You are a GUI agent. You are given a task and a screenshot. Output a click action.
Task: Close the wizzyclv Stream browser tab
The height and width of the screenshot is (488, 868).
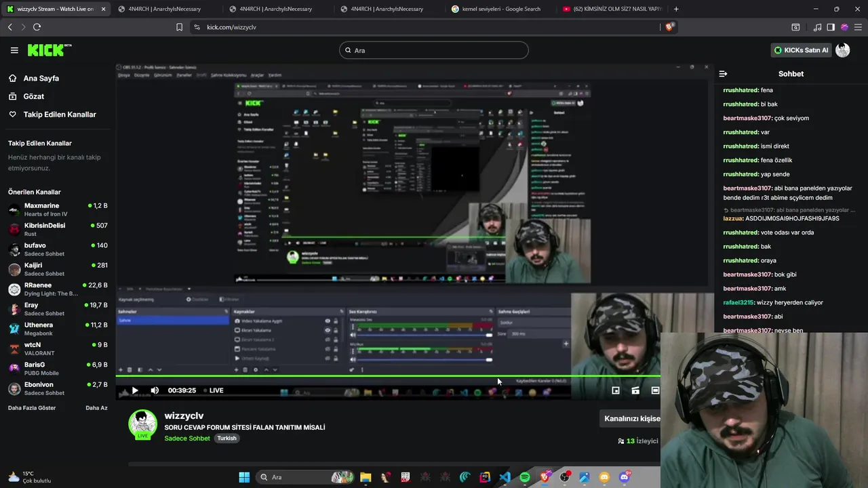pyautogui.click(x=103, y=9)
